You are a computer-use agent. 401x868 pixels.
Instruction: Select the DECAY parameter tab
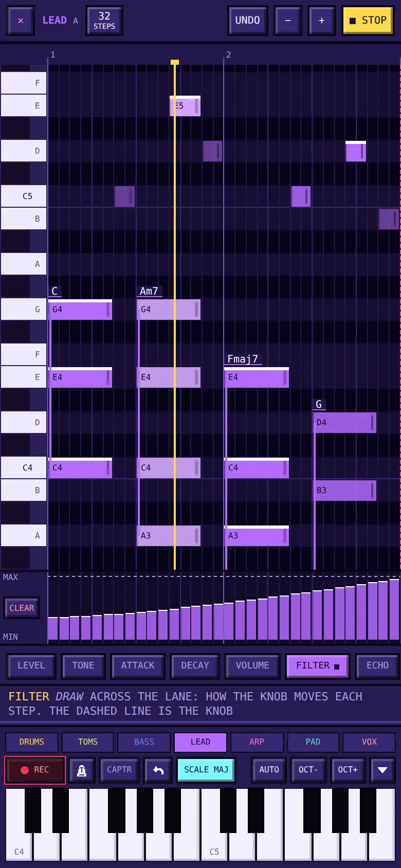click(x=195, y=666)
